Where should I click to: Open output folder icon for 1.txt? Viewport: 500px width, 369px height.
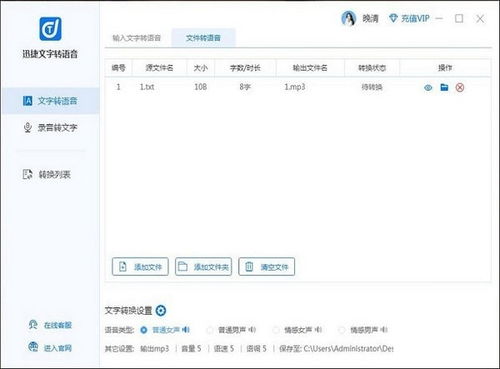[444, 87]
